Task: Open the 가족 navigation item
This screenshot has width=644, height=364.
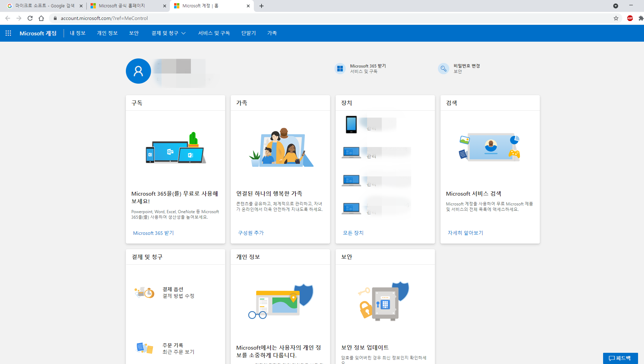Action: [272, 33]
